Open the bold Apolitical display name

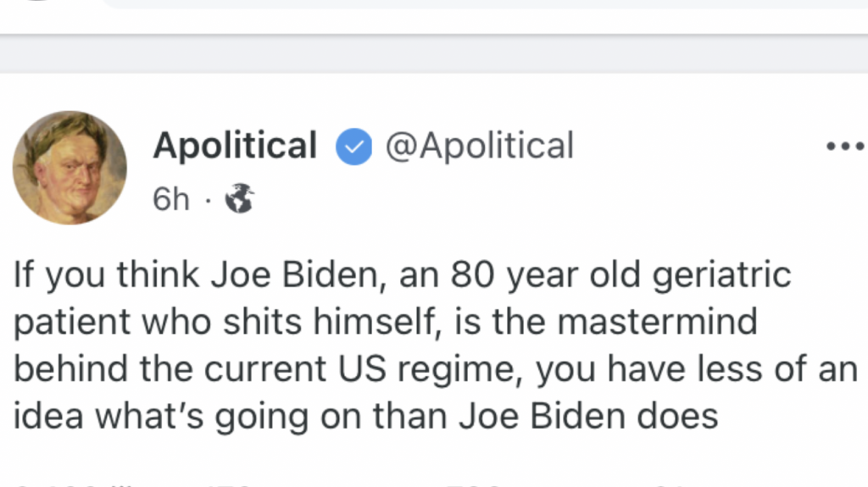235,146
